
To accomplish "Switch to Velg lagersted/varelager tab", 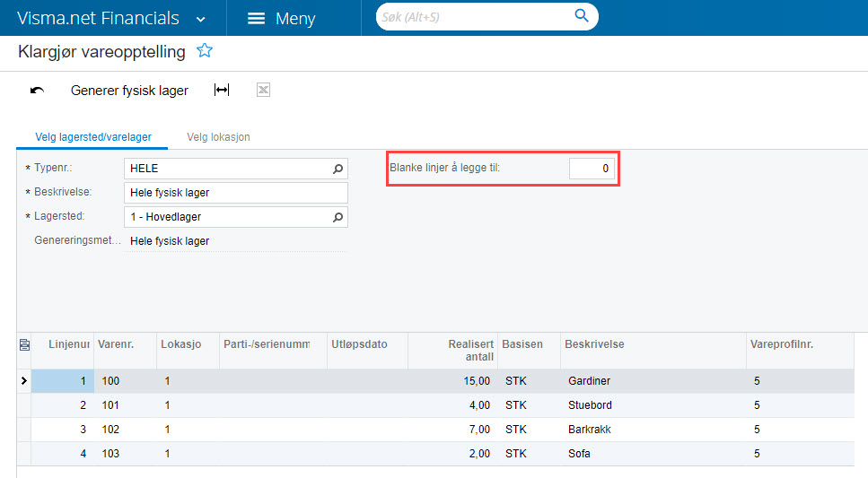I will (93, 137).
